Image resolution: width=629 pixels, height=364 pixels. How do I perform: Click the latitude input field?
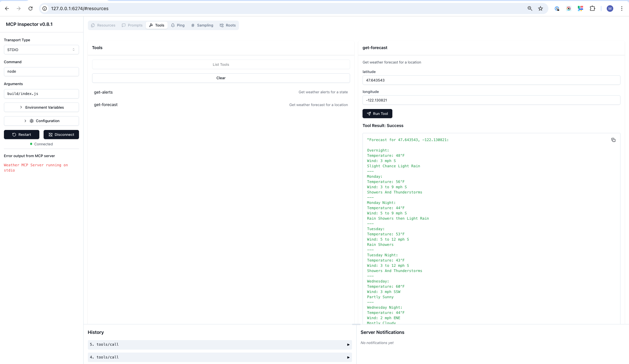(491, 80)
